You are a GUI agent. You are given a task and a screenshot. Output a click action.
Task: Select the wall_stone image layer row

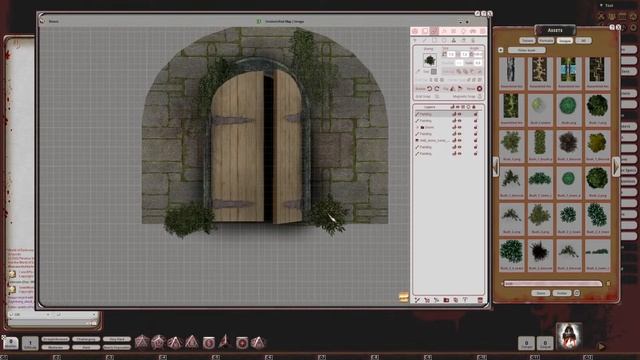pos(448,140)
